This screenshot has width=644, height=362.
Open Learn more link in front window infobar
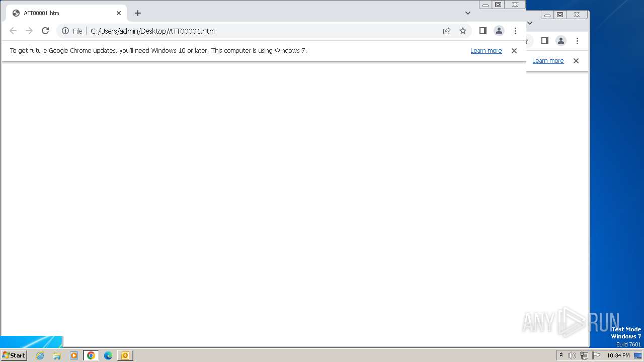coord(486,51)
